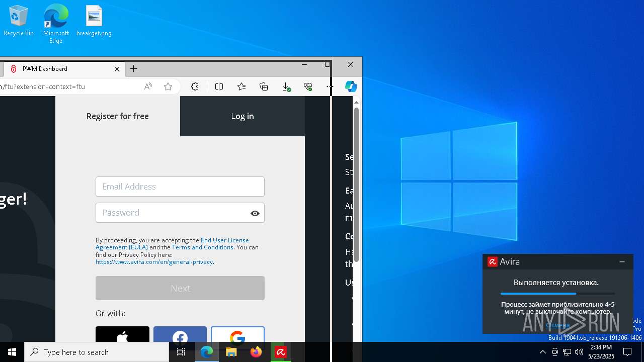Open File Explorer on the taskbar
This screenshot has height=362, width=644.
pyautogui.click(x=231, y=352)
